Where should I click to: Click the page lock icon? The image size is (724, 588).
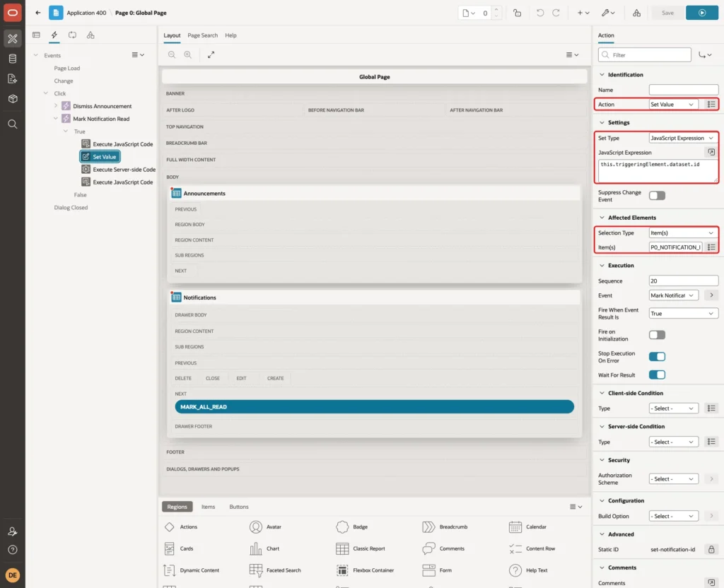[x=517, y=13]
